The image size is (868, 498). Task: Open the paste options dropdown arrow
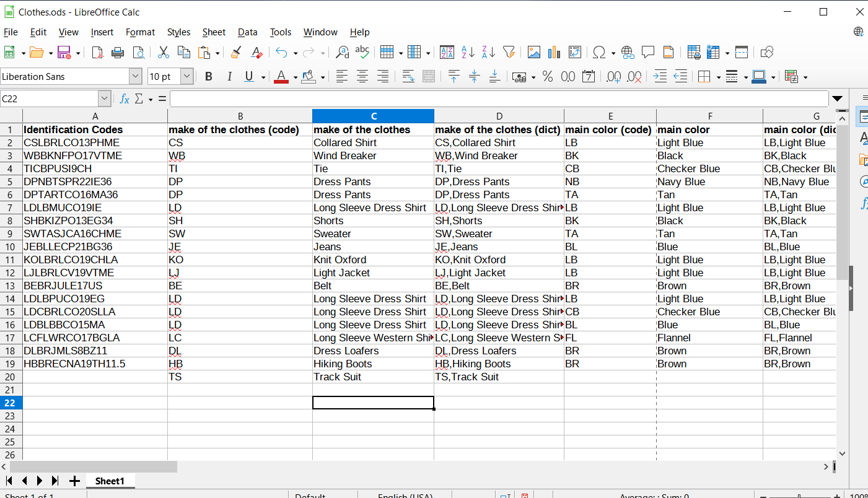(217, 53)
